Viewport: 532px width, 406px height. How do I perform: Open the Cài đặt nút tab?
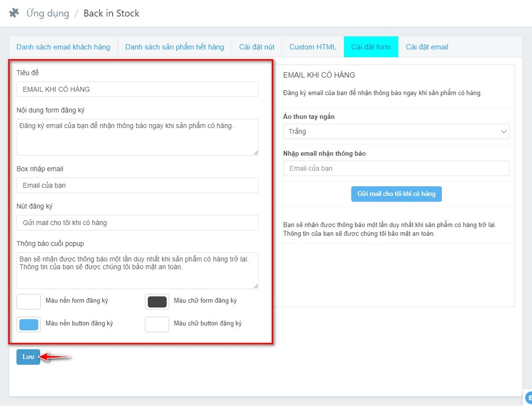[x=257, y=47]
